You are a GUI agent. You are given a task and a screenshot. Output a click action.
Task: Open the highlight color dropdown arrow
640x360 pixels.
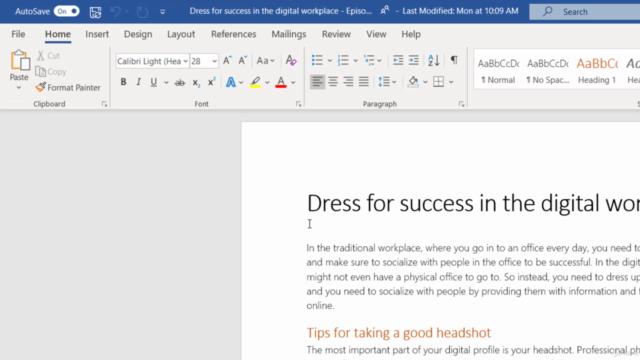(267, 82)
